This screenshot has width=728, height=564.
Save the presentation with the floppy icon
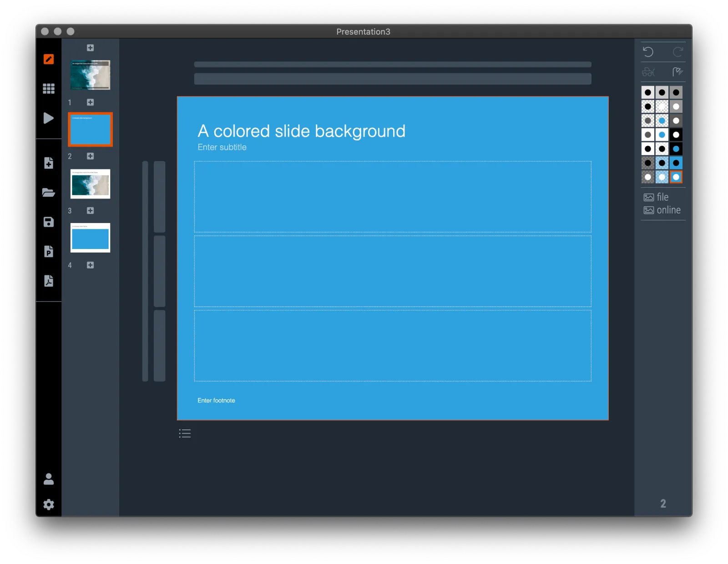click(49, 222)
